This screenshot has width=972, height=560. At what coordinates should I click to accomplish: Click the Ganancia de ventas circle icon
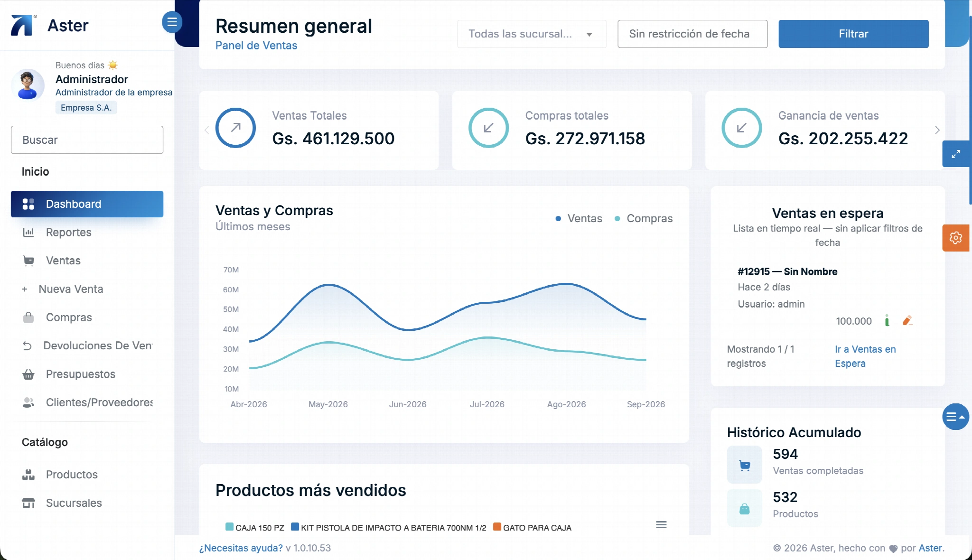pos(741,128)
